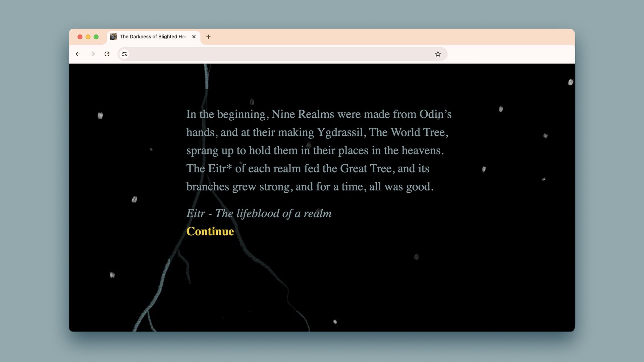Click the italic Eitr lifeblood definition

click(x=259, y=214)
